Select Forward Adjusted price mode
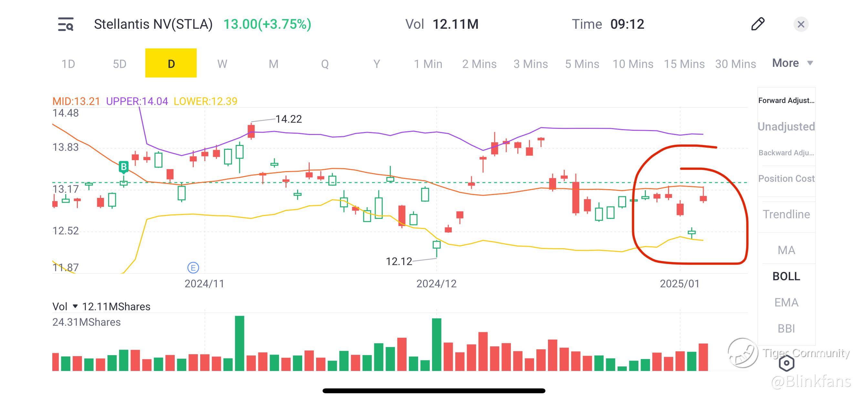 pyautogui.click(x=786, y=100)
